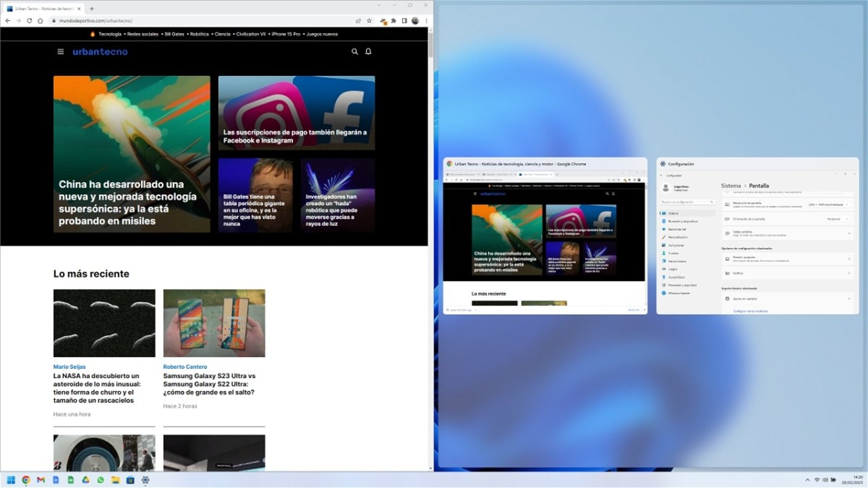Open Google Sheets taskbar icon

click(71, 480)
